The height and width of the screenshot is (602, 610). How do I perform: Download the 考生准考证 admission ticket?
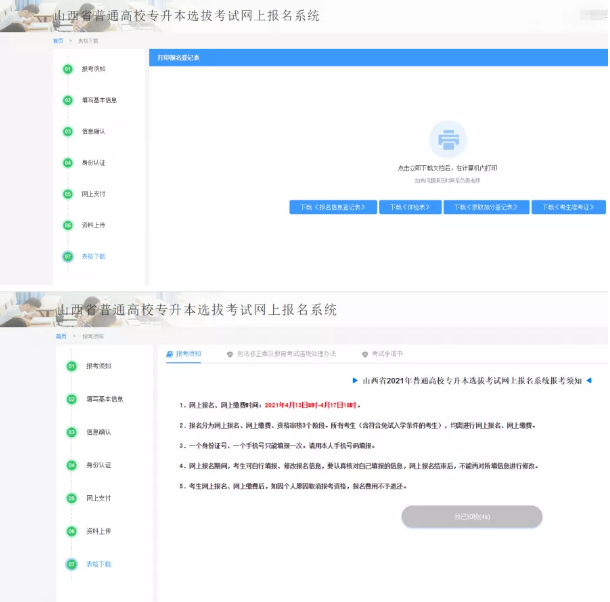pos(568,207)
